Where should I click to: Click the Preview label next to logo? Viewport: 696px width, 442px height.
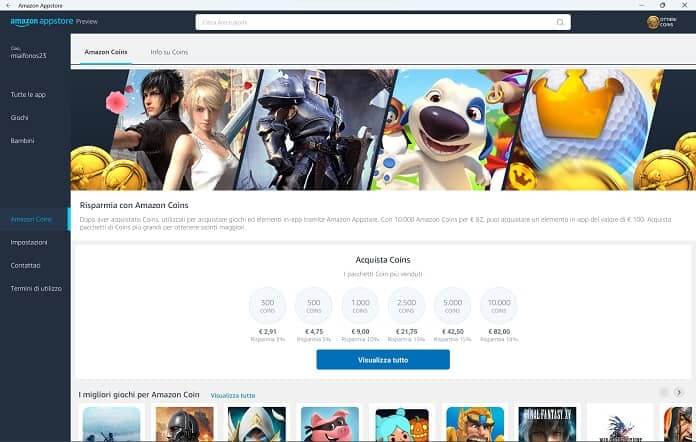pyautogui.click(x=87, y=21)
